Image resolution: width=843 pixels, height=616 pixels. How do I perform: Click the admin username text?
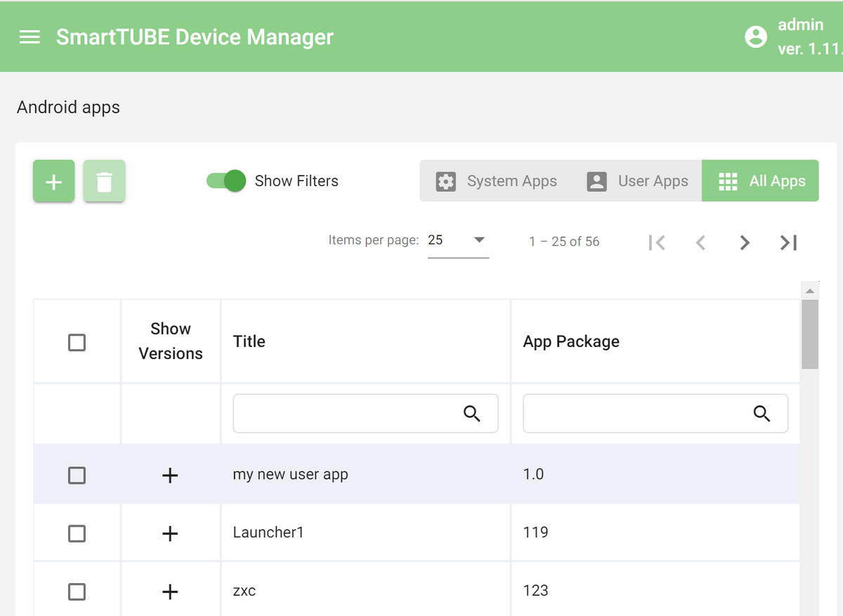click(x=801, y=25)
